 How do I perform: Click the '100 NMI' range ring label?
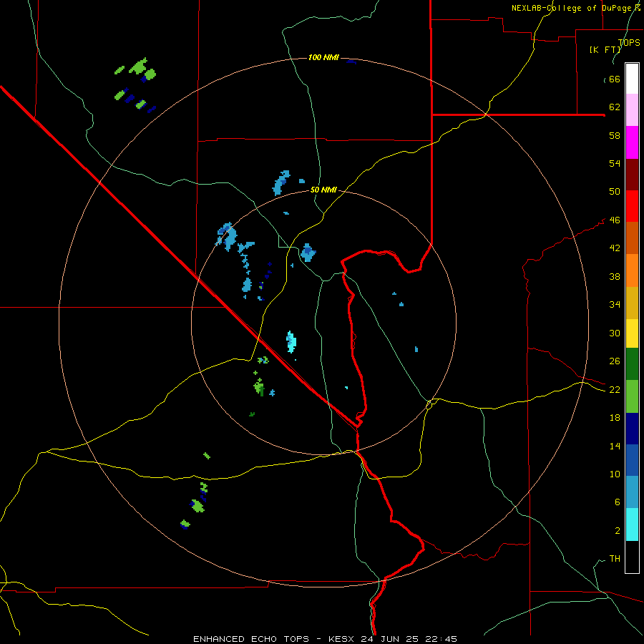coord(323,57)
